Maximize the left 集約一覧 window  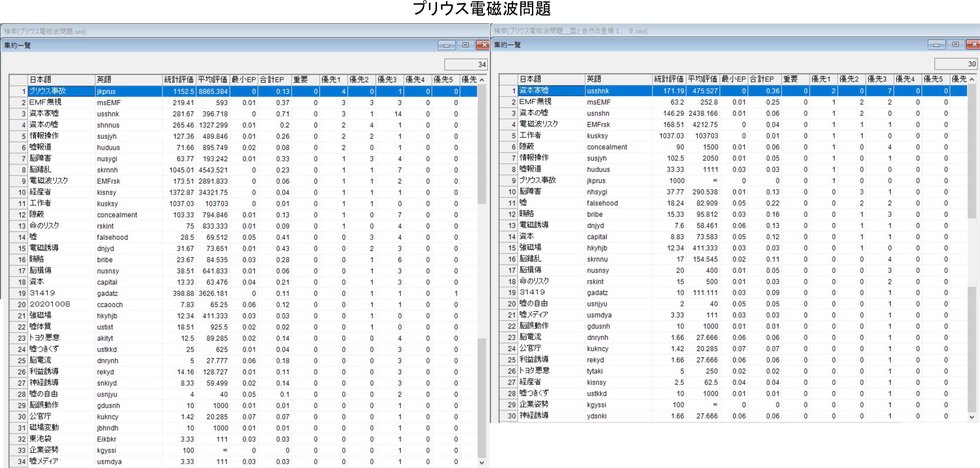(465, 45)
